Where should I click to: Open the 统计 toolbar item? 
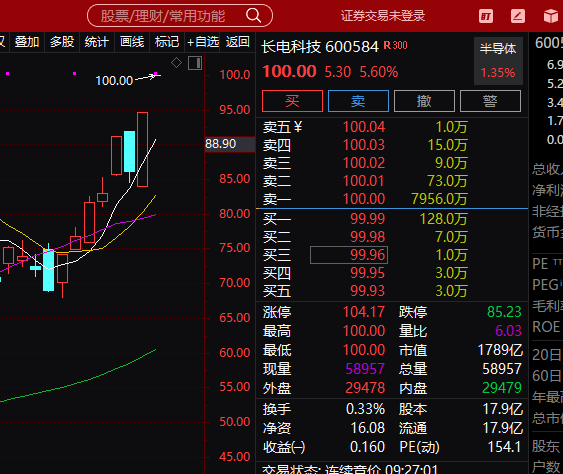[x=97, y=42]
